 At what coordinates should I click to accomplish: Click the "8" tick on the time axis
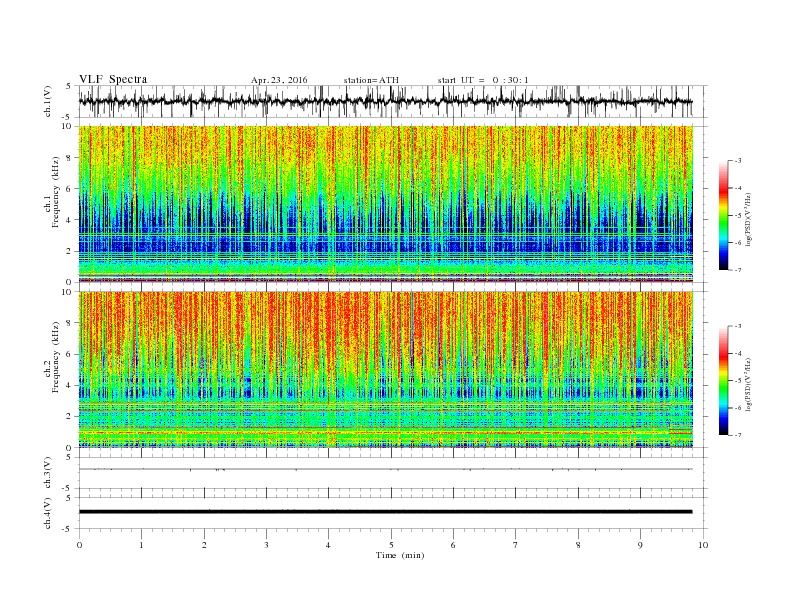click(578, 545)
